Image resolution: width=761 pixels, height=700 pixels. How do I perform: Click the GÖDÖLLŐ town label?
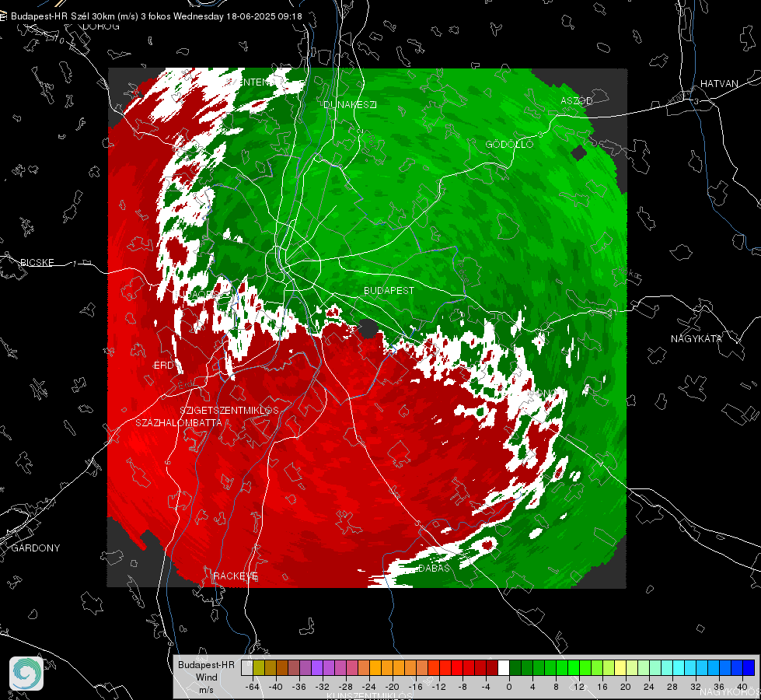point(509,144)
